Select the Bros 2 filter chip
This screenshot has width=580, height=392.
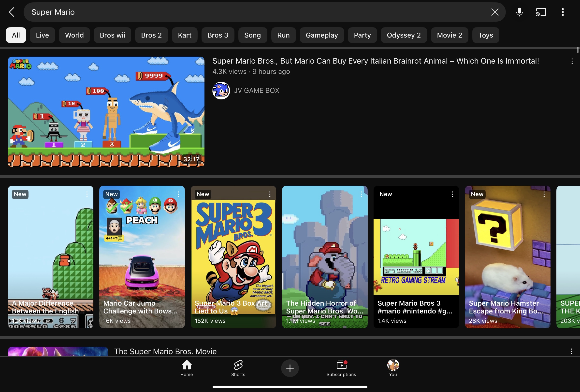pos(151,35)
